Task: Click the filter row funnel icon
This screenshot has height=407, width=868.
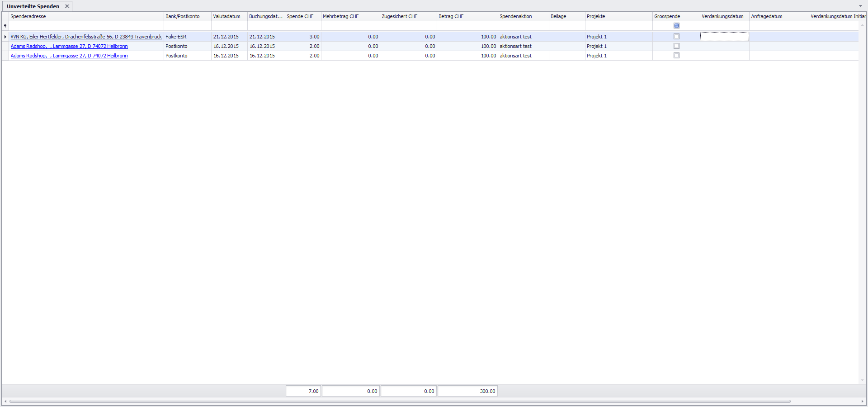Action: pos(5,26)
